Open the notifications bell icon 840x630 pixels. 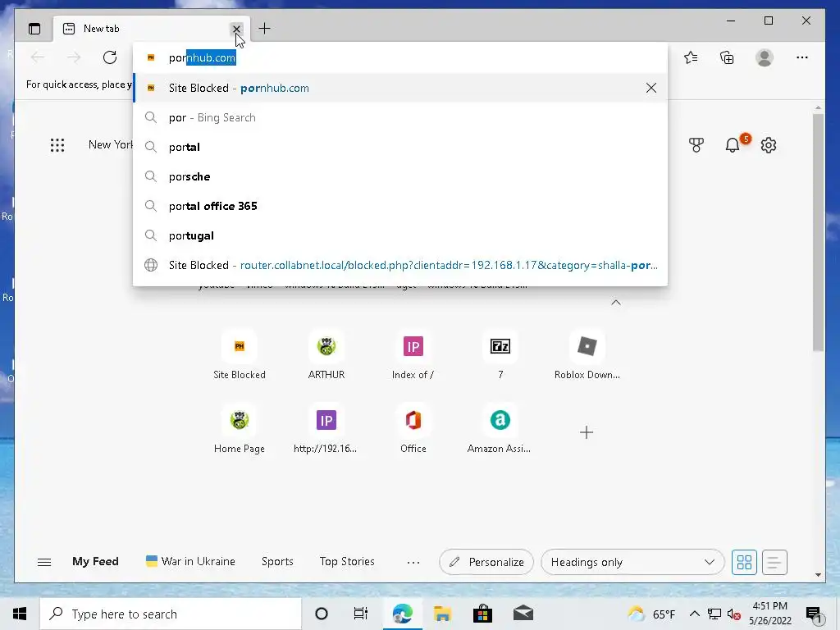[x=733, y=144]
